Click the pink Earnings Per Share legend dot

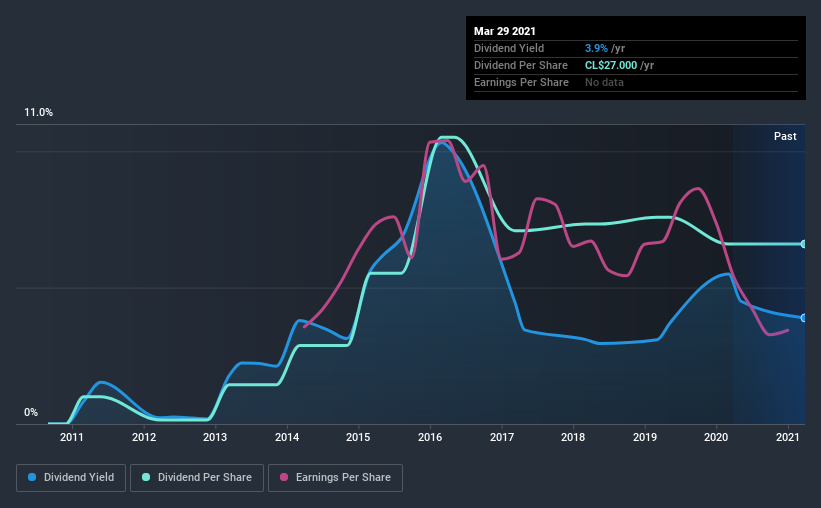(x=284, y=477)
